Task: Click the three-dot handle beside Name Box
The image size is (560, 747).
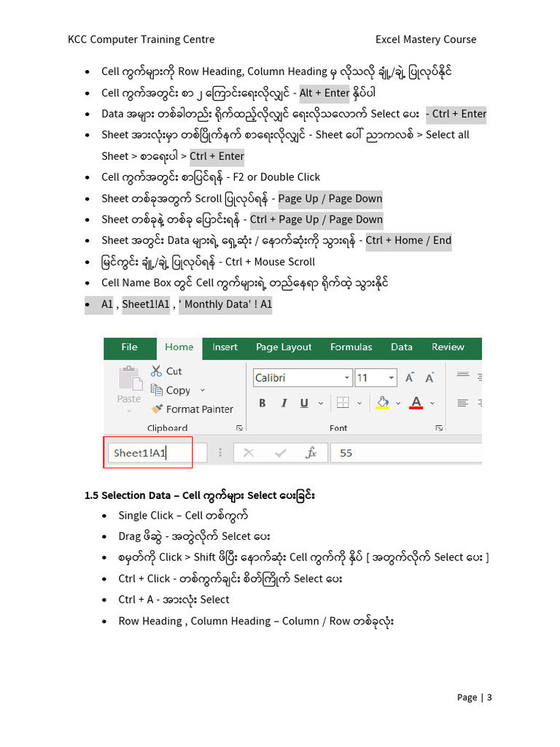Action: [220, 452]
